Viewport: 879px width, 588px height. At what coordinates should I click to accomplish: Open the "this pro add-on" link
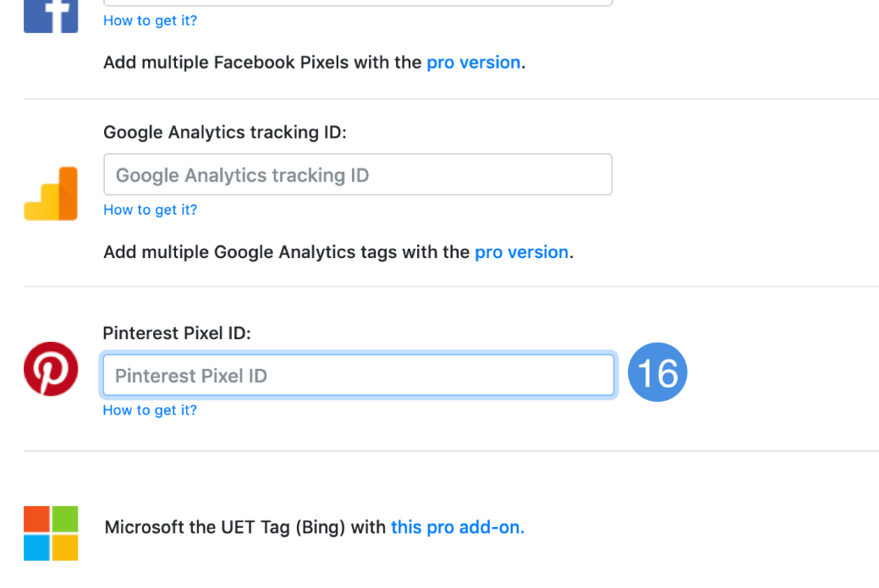click(x=457, y=528)
